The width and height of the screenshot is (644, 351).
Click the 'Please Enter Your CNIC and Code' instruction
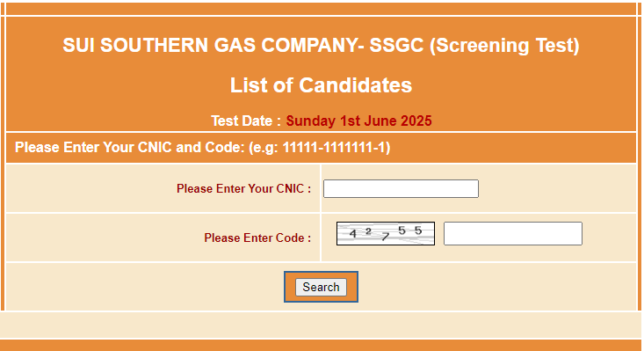click(130, 147)
